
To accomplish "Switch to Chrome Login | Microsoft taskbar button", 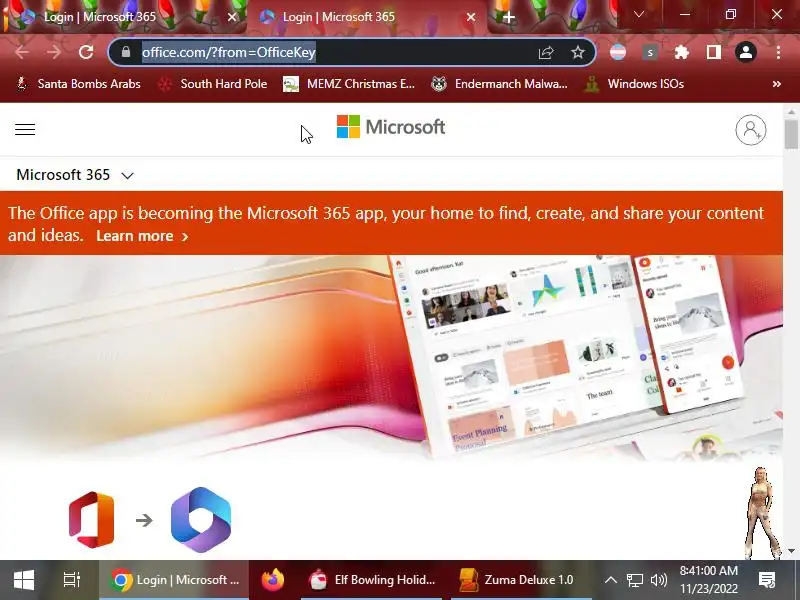I will coord(174,580).
